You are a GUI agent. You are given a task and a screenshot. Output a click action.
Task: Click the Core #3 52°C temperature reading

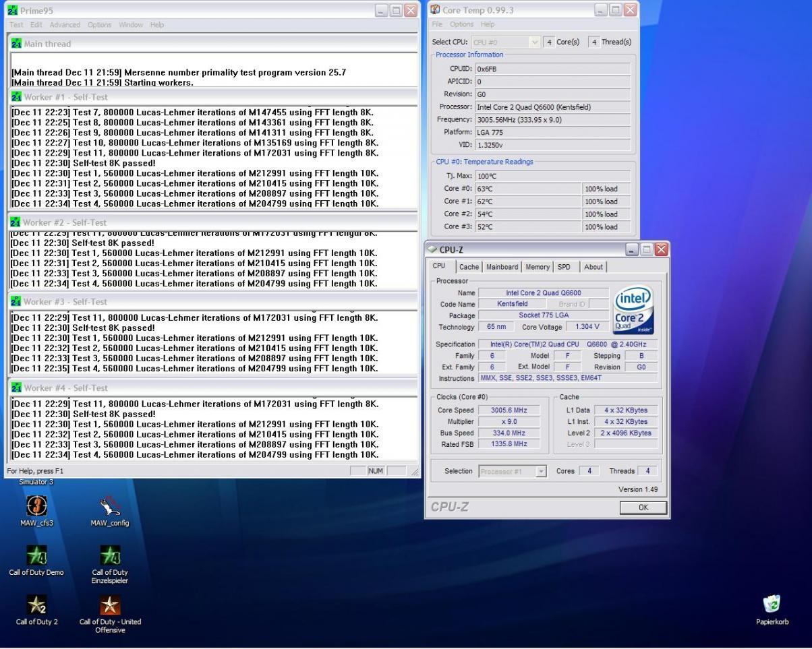click(x=528, y=227)
